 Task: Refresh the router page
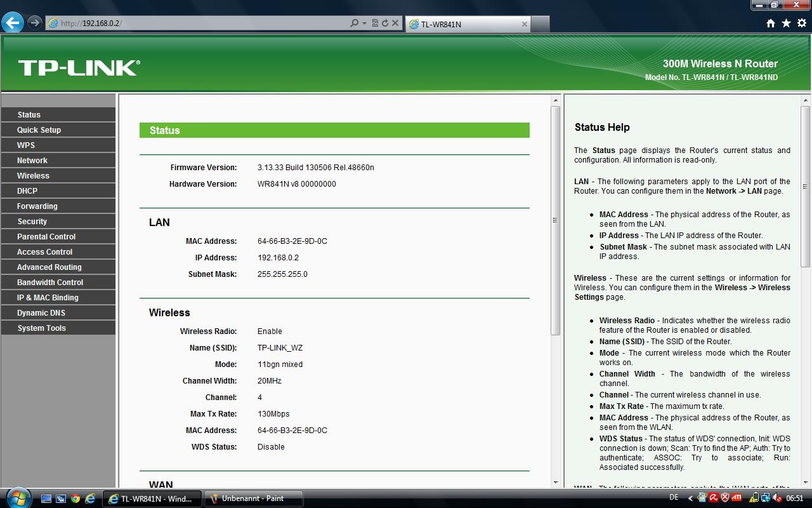tap(384, 23)
